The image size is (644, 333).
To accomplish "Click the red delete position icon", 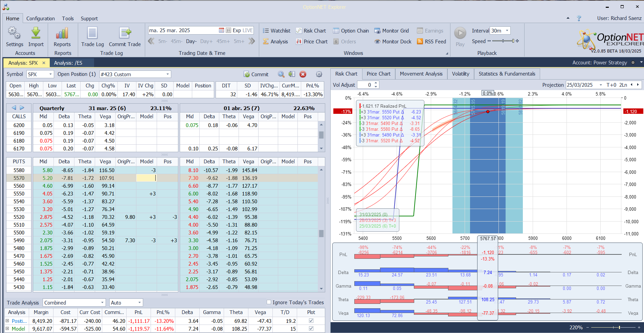I will (x=303, y=74).
